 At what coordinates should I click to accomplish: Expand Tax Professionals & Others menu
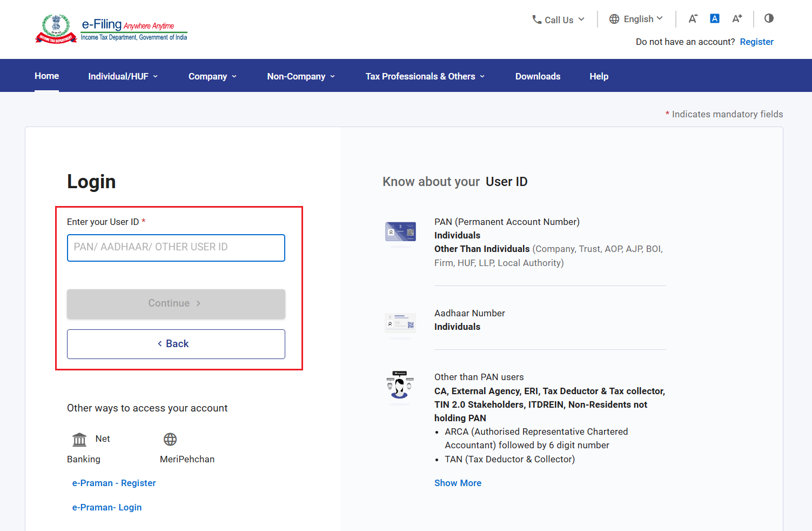[x=425, y=76]
